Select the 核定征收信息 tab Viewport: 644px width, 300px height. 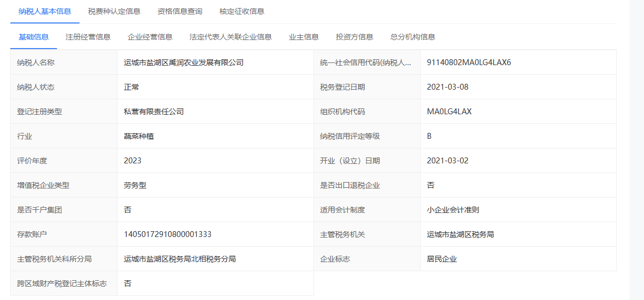[242, 11]
